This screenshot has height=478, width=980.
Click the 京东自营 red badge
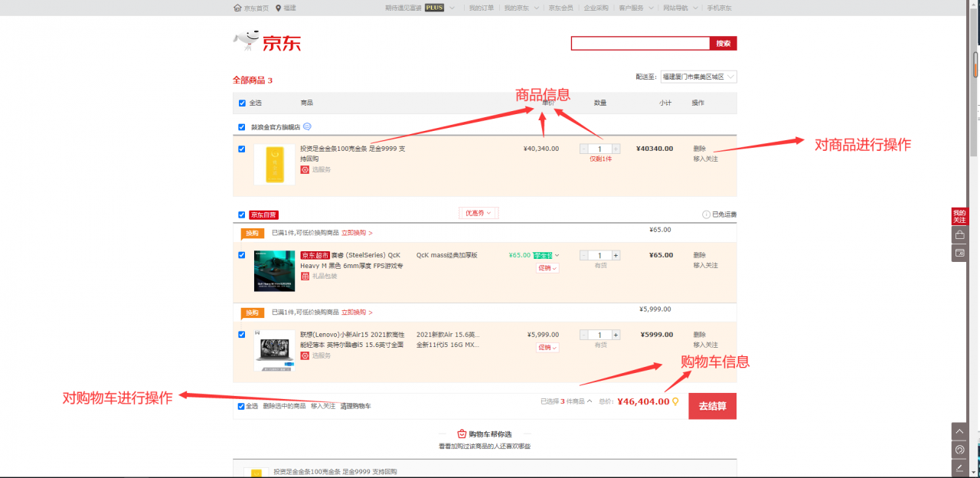click(x=264, y=215)
